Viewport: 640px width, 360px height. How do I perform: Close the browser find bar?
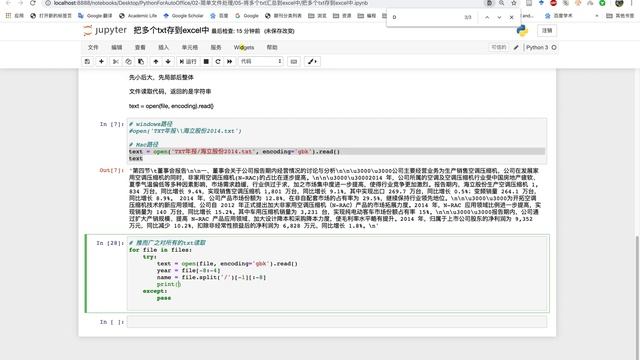click(x=511, y=17)
